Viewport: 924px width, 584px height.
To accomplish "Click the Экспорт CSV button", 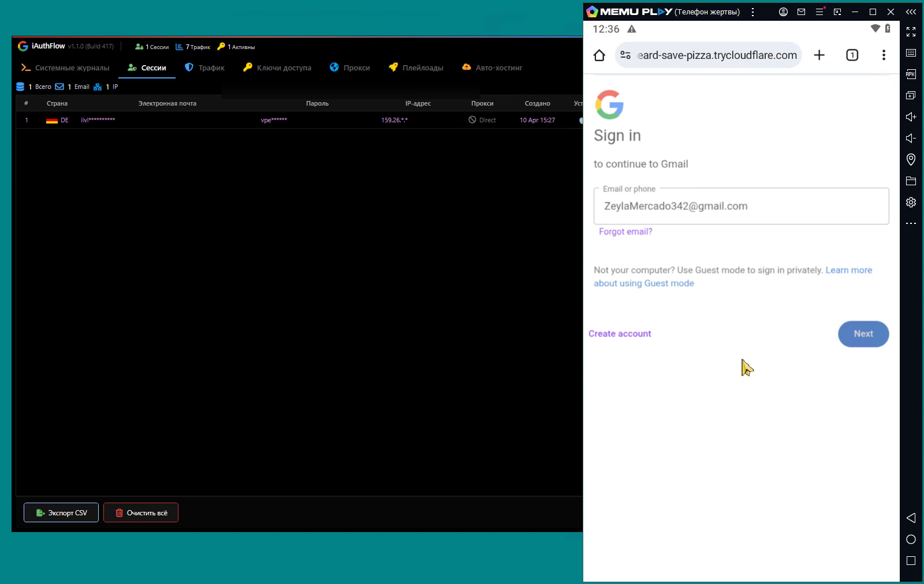I will (61, 512).
